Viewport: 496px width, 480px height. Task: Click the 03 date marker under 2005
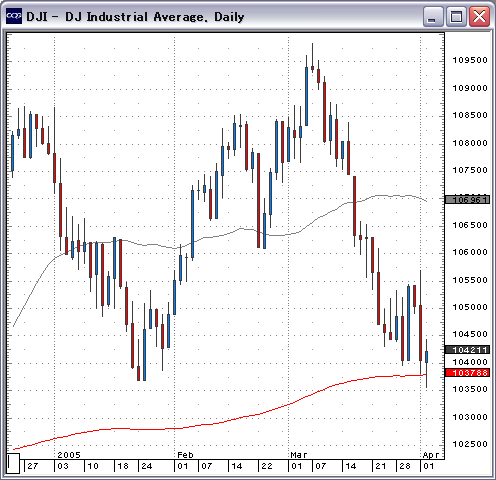click(x=63, y=466)
